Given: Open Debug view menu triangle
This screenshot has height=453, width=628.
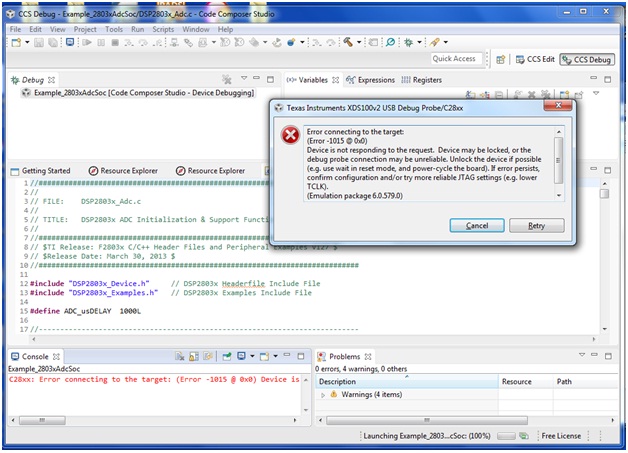Looking at the screenshot, I should [244, 78].
